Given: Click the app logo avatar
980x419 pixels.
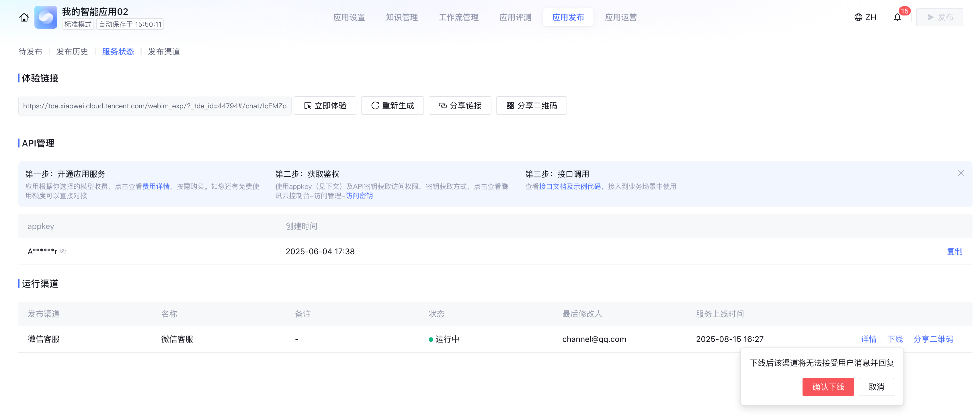Looking at the screenshot, I should [46, 17].
